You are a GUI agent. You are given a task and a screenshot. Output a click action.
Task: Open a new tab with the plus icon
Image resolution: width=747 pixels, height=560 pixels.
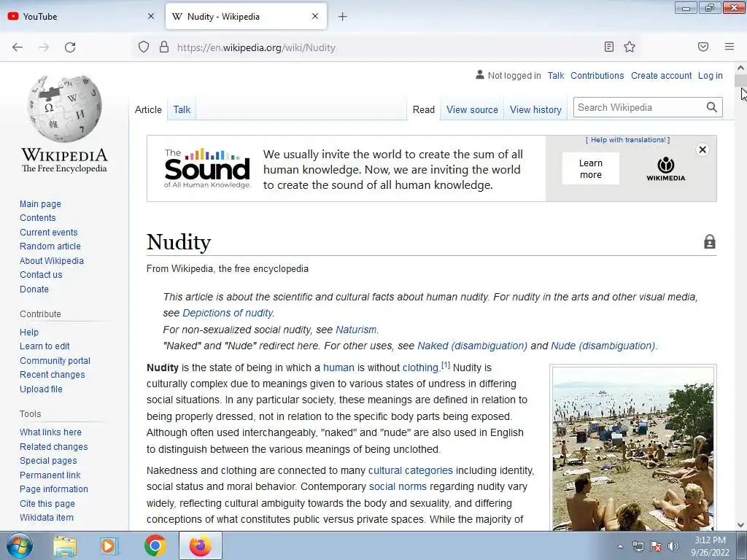point(343,17)
